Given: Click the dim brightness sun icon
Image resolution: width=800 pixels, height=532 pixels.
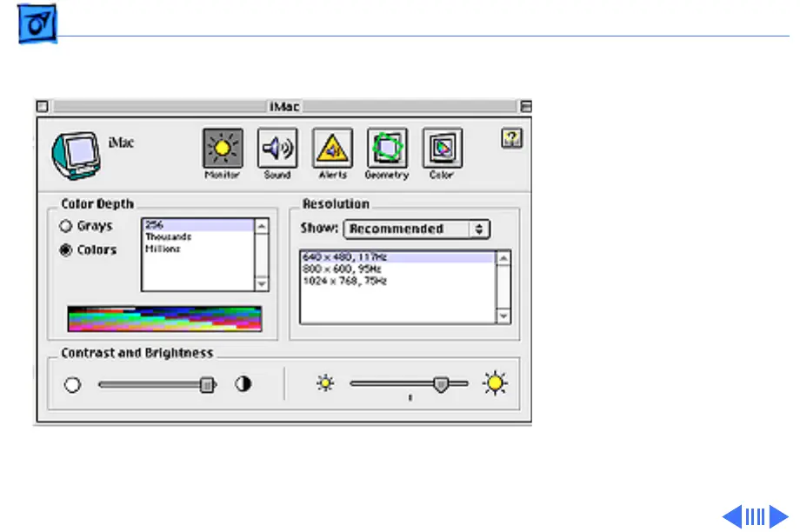Looking at the screenshot, I should (325, 382).
